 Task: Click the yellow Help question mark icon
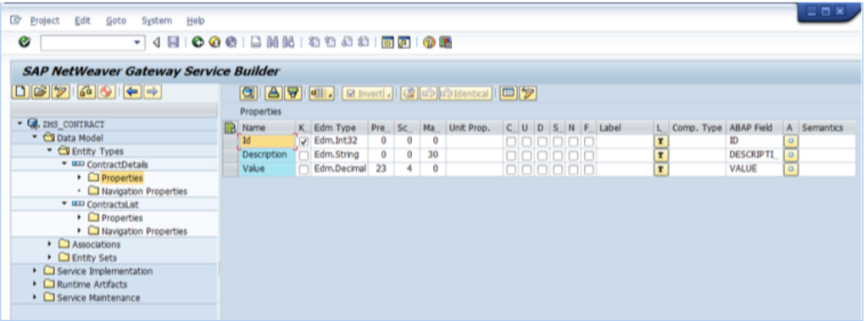[x=429, y=42]
